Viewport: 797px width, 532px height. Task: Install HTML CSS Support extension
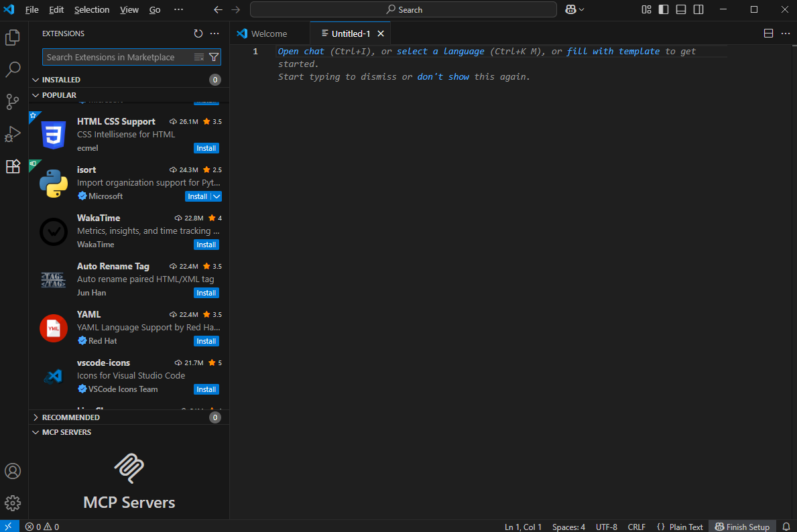206,148
